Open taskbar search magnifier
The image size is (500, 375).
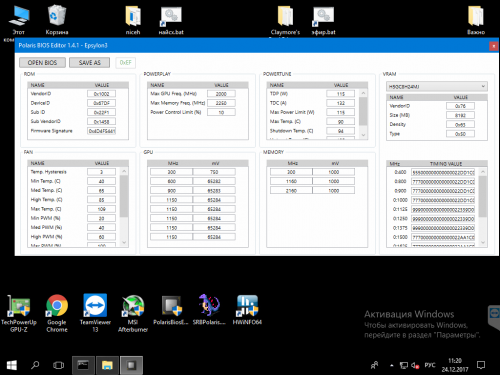pyautogui.click(x=35, y=365)
